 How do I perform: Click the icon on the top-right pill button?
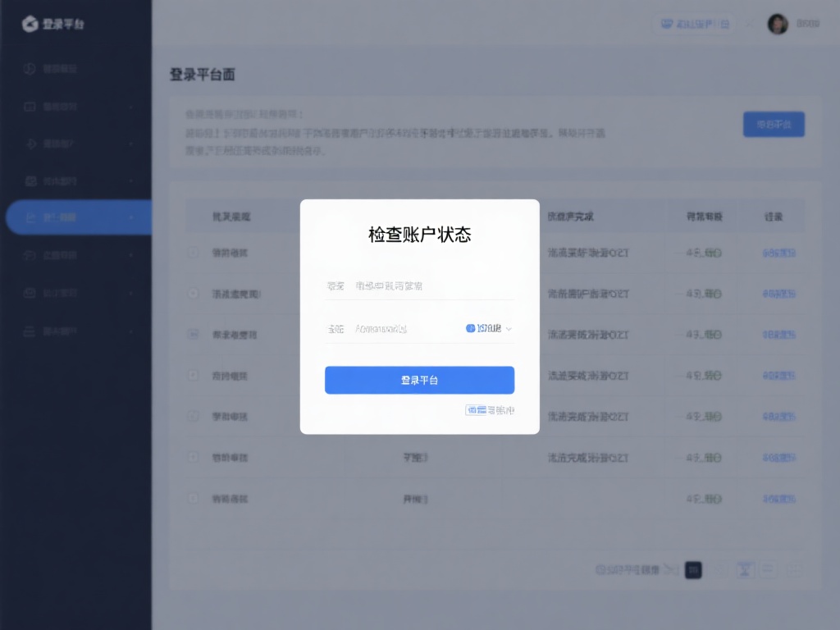coord(666,24)
